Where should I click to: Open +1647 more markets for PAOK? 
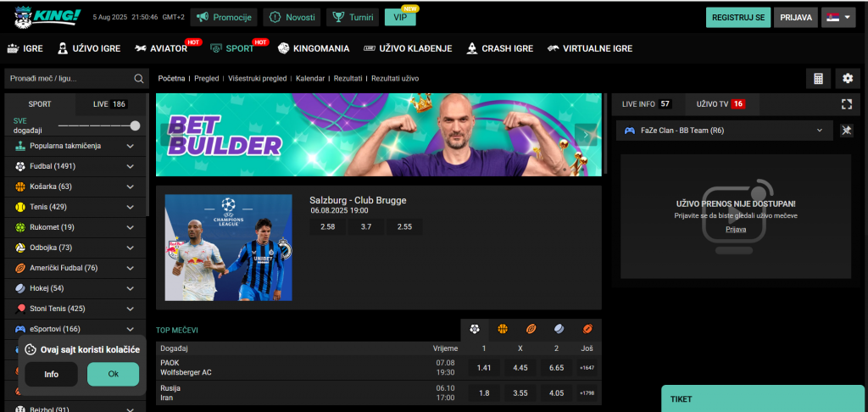[x=587, y=368]
